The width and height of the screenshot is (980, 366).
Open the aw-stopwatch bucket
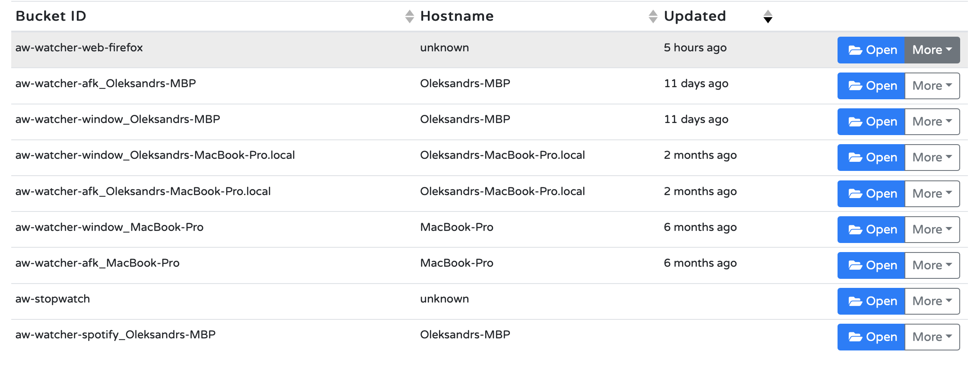tap(871, 301)
